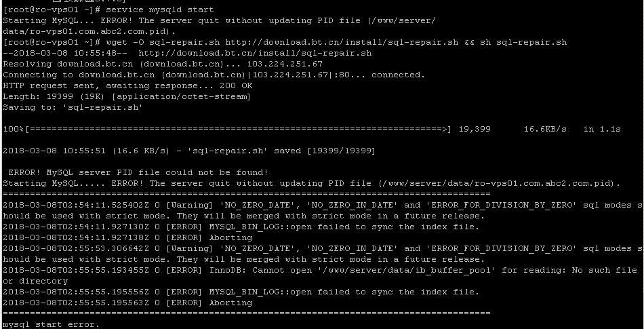Screen dimensions: 644x329
Task: Click the 'mysql start error.' final line
Action: pos(52,324)
